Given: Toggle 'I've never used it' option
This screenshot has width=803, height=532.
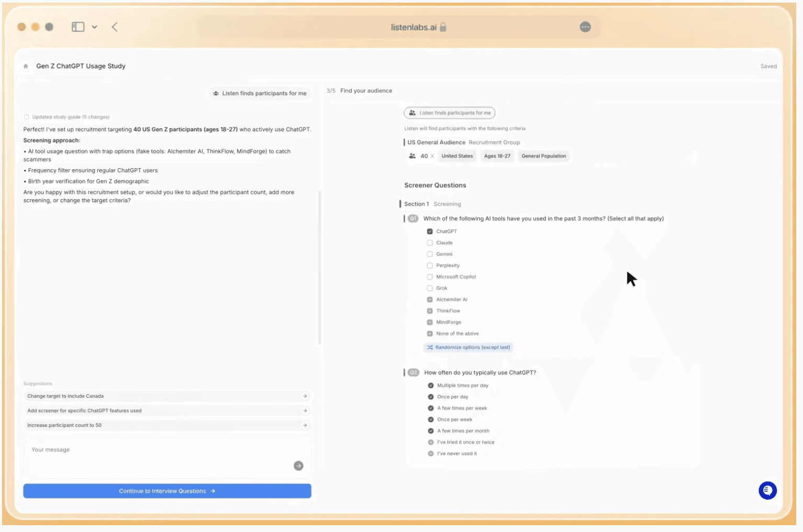Looking at the screenshot, I should tap(431, 454).
